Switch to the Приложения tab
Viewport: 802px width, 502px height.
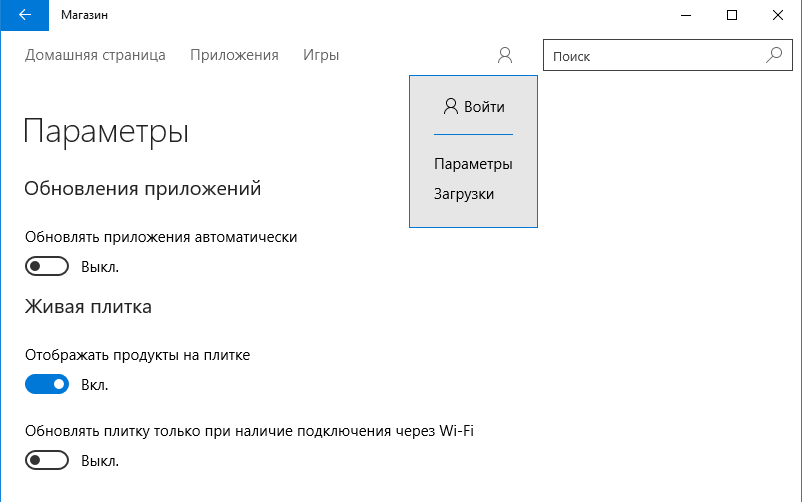click(234, 55)
